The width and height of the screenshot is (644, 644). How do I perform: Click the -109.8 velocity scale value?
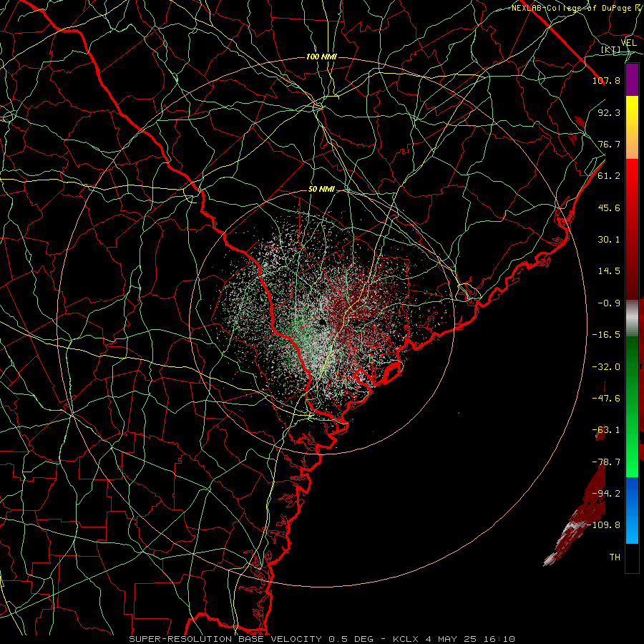(x=605, y=525)
